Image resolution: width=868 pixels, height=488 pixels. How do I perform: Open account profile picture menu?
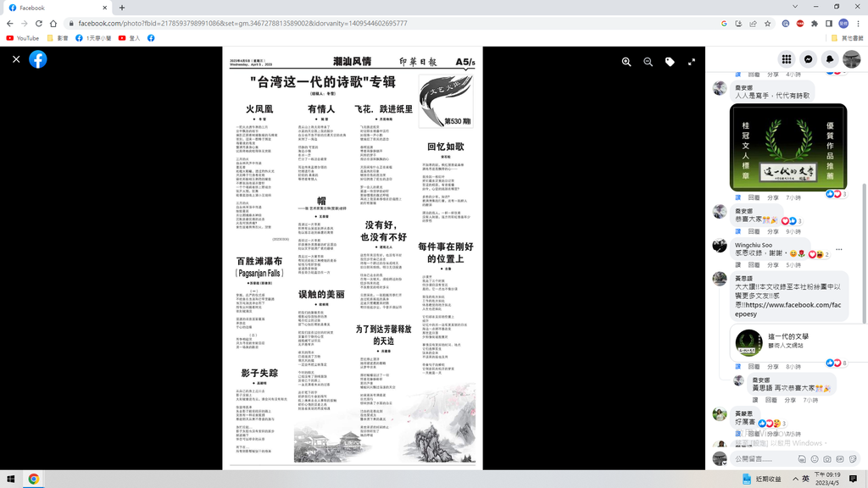point(852,59)
